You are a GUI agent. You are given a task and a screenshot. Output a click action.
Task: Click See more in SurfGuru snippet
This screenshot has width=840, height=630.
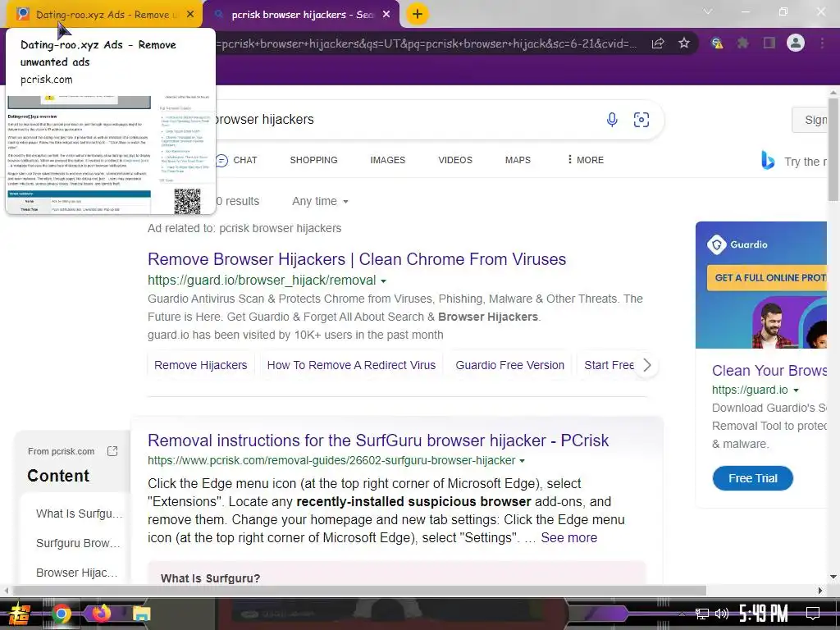pos(569,538)
